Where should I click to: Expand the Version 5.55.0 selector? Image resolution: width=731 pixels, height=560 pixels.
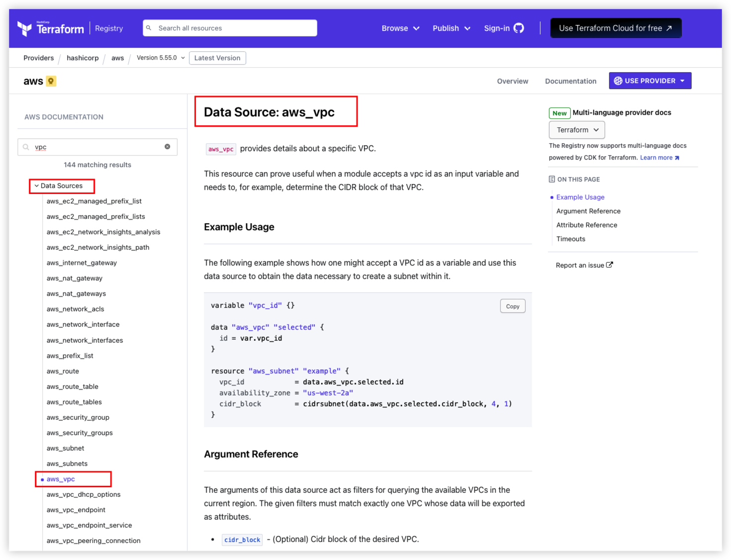(161, 58)
